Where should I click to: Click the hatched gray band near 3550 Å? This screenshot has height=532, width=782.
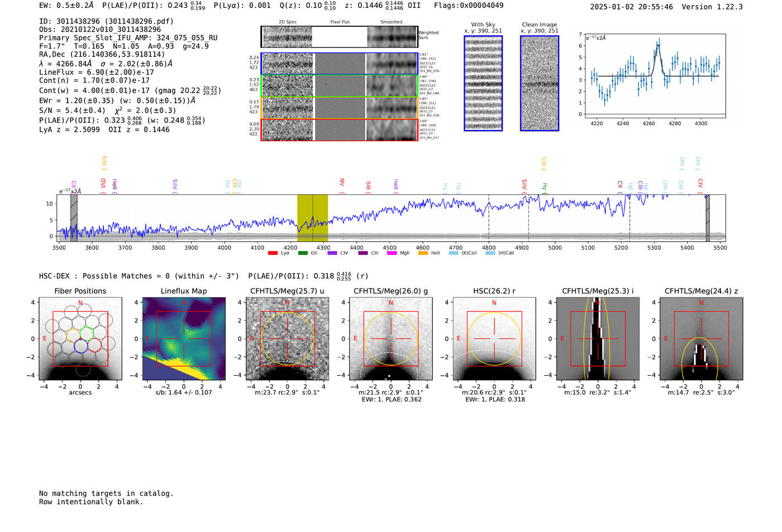[74, 218]
